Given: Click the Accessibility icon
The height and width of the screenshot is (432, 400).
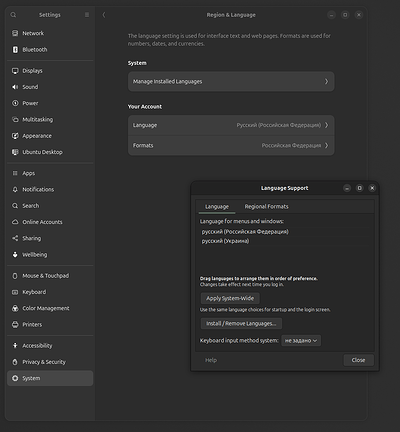Looking at the screenshot, I should tap(15, 346).
